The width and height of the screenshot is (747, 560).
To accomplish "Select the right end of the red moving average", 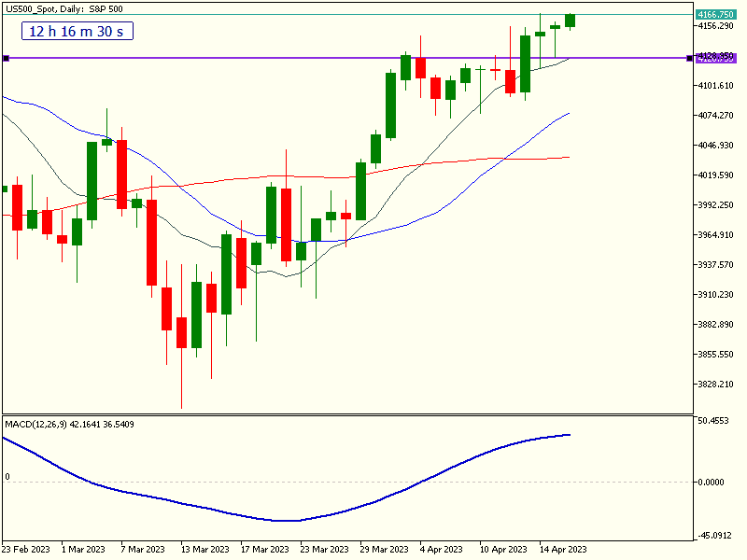I will (x=569, y=157).
